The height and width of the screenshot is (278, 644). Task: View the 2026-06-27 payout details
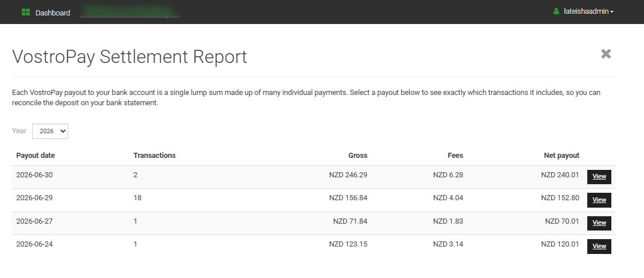pos(599,223)
